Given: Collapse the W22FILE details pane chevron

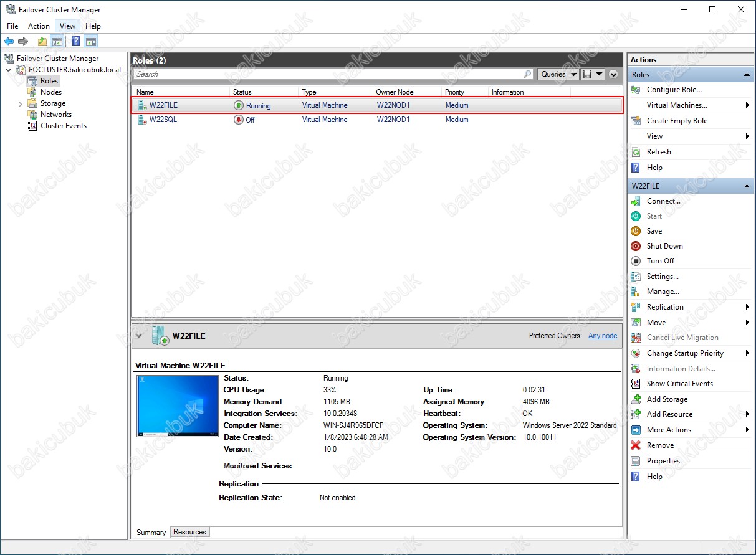Looking at the screenshot, I should pyautogui.click(x=138, y=336).
